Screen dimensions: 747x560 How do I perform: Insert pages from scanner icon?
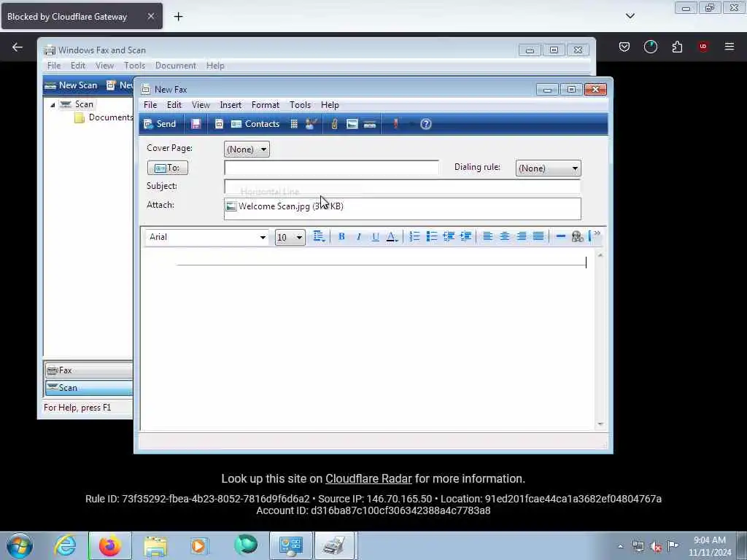(x=370, y=124)
